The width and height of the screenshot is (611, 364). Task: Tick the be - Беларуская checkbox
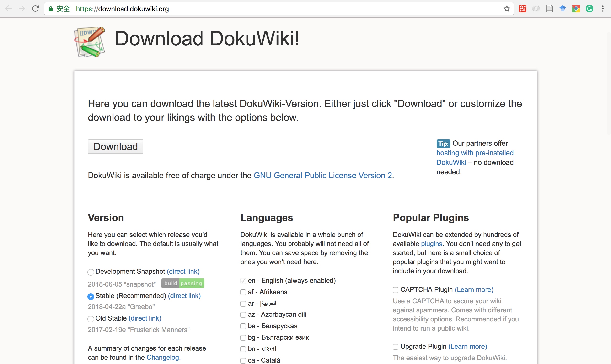click(243, 326)
